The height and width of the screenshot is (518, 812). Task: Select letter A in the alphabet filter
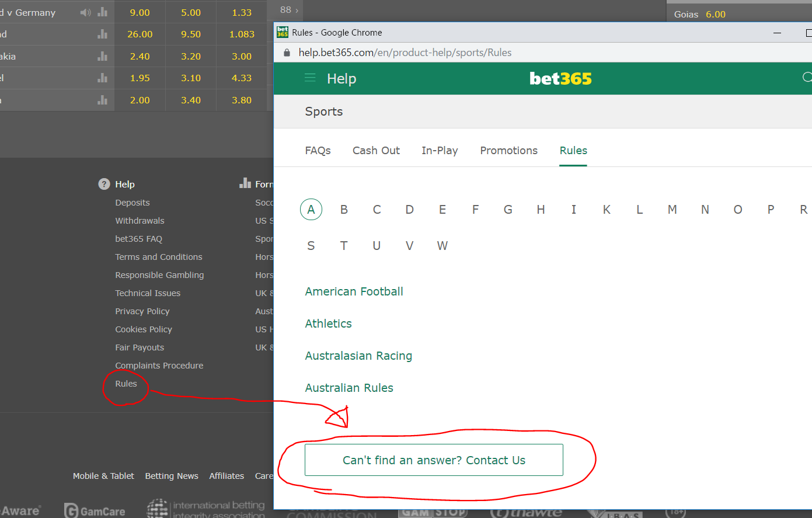coord(311,210)
